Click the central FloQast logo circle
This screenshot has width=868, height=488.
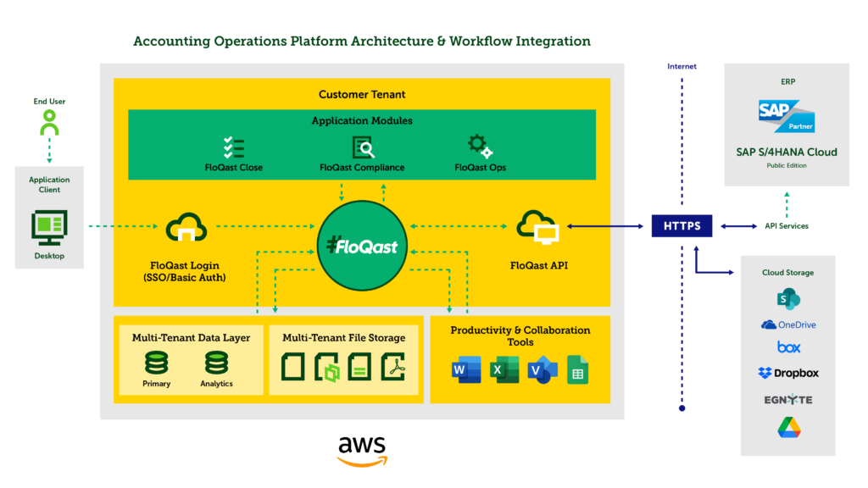point(362,246)
